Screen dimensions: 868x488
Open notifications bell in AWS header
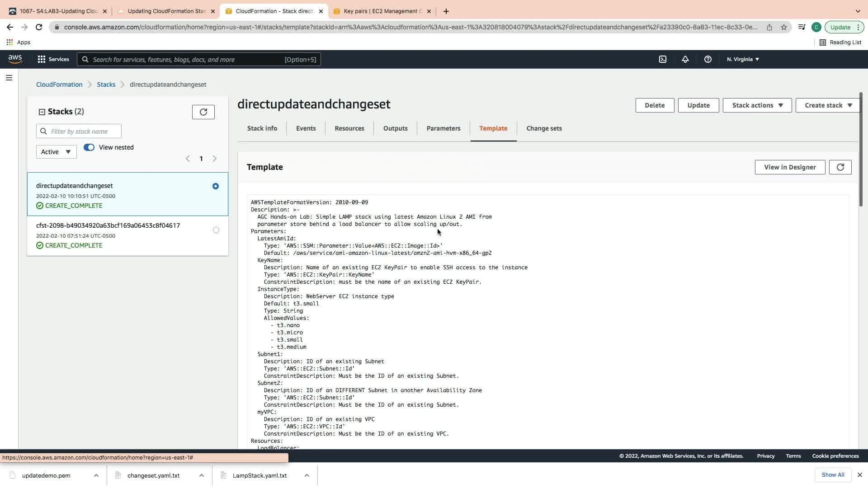click(x=685, y=59)
